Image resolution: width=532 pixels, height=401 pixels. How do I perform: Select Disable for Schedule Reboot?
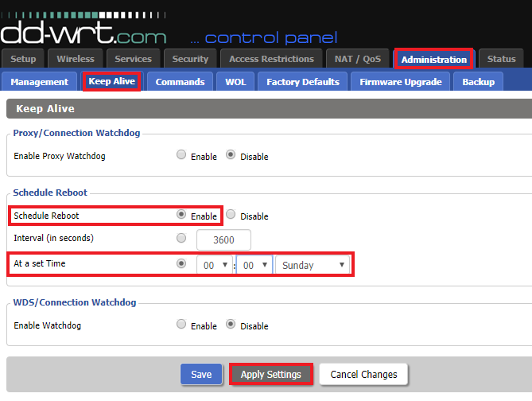coord(231,215)
